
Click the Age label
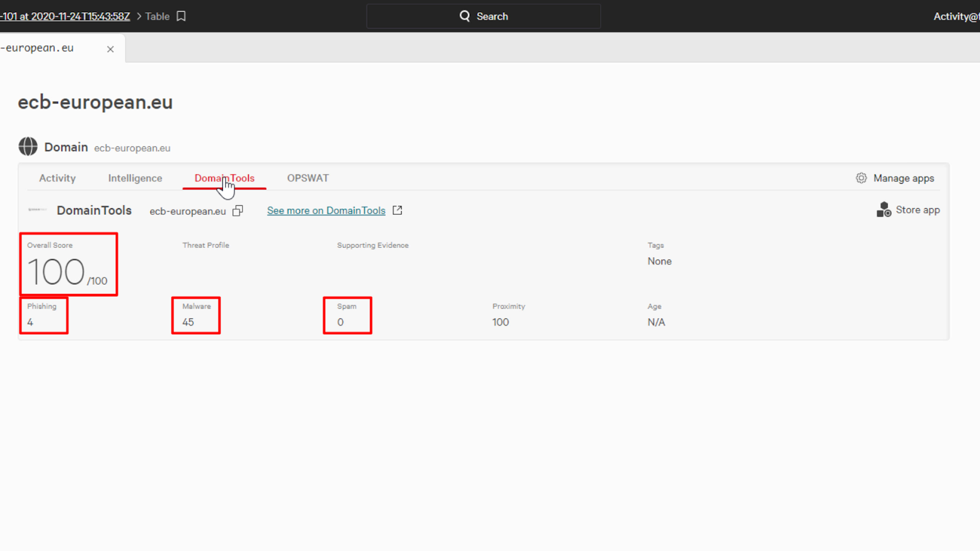coord(654,307)
